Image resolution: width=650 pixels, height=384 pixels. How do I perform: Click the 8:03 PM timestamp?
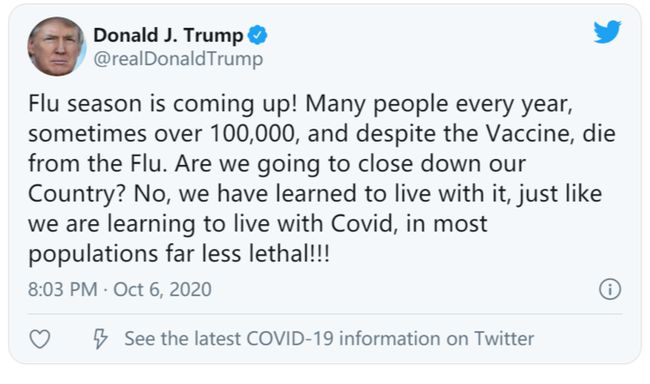[x=63, y=289]
